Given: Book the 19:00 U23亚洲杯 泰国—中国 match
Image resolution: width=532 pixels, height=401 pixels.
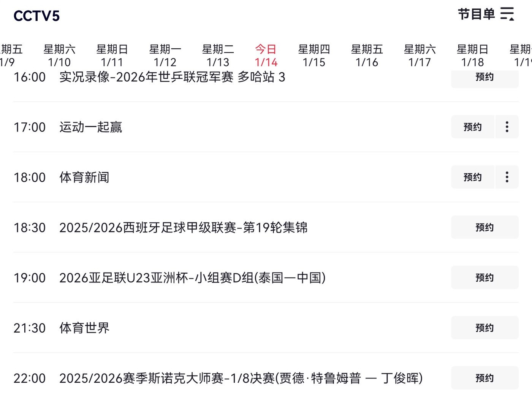Looking at the screenshot, I should pyautogui.click(x=484, y=277).
